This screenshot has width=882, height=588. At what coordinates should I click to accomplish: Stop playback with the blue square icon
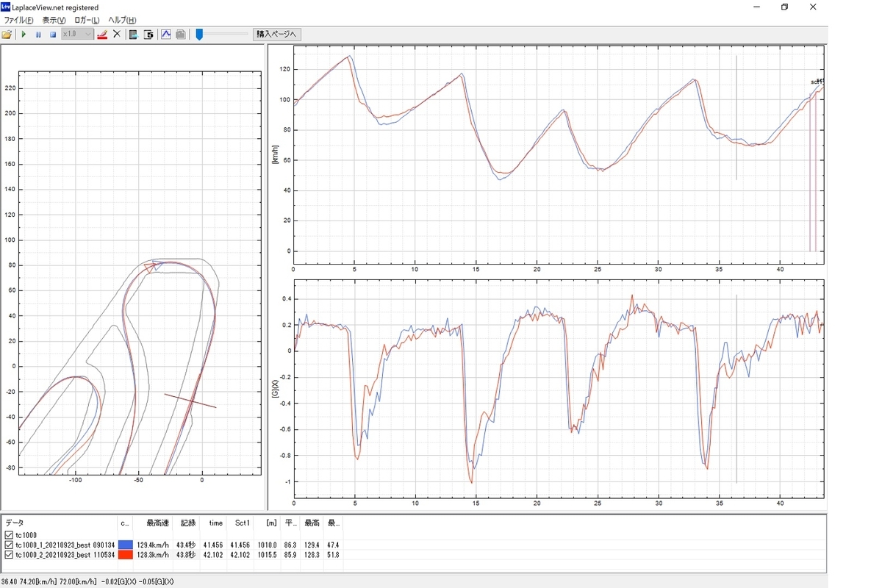pyautogui.click(x=53, y=34)
